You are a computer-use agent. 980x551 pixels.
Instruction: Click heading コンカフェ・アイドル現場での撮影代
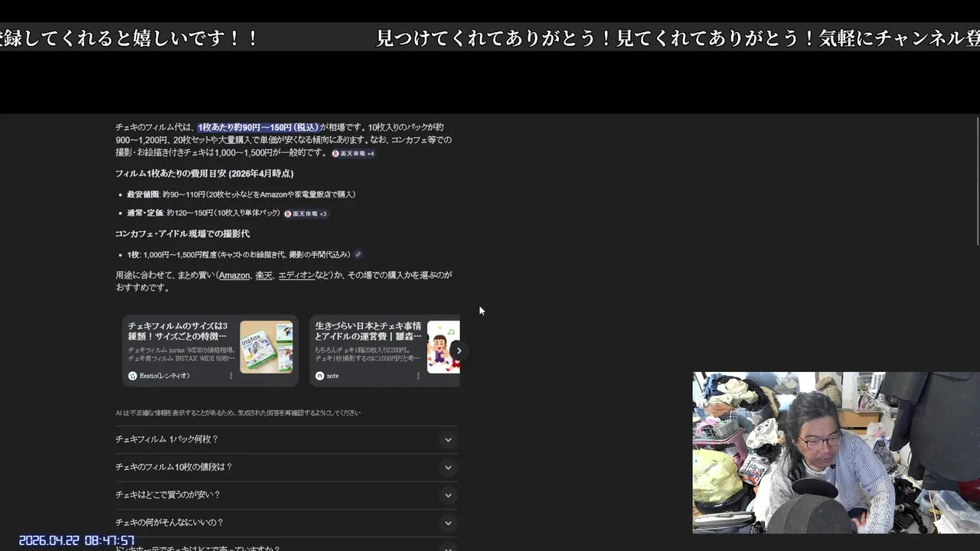pyautogui.click(x=182, y=233)
